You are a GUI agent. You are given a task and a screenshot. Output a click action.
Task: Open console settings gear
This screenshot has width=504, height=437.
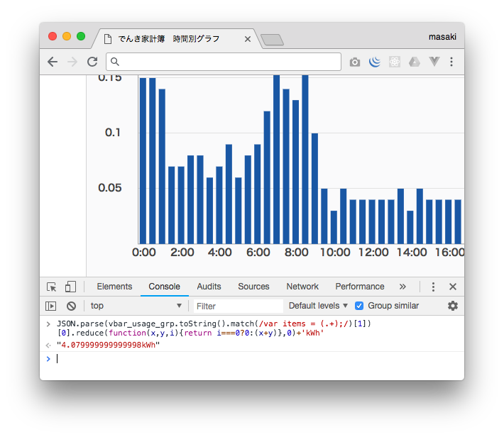coord(453,306)
